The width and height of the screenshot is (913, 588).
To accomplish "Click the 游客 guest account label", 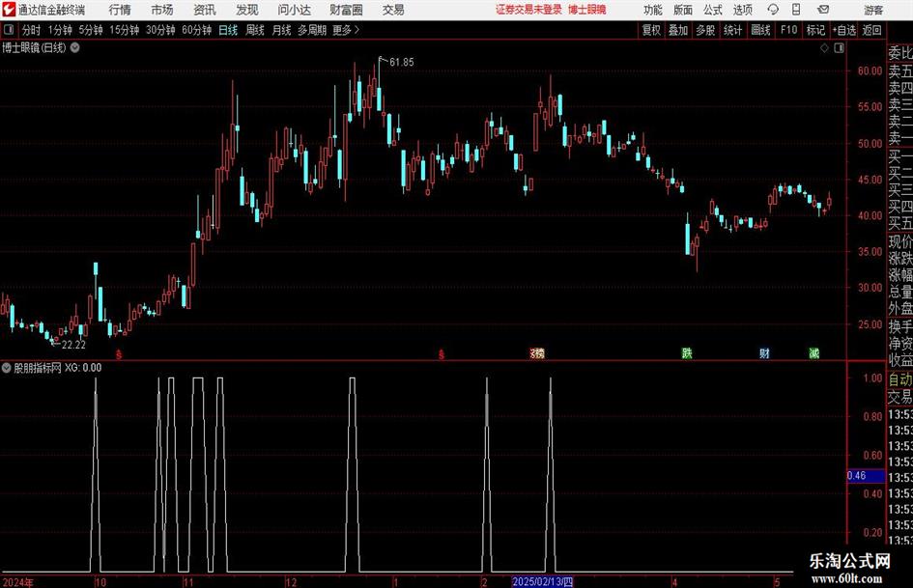I will pos(873,10).
